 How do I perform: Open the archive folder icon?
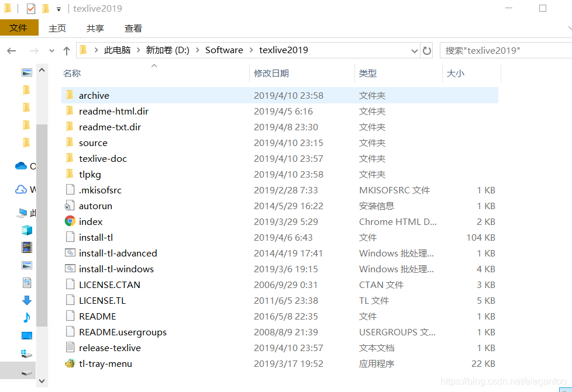(x=70, y=95)
